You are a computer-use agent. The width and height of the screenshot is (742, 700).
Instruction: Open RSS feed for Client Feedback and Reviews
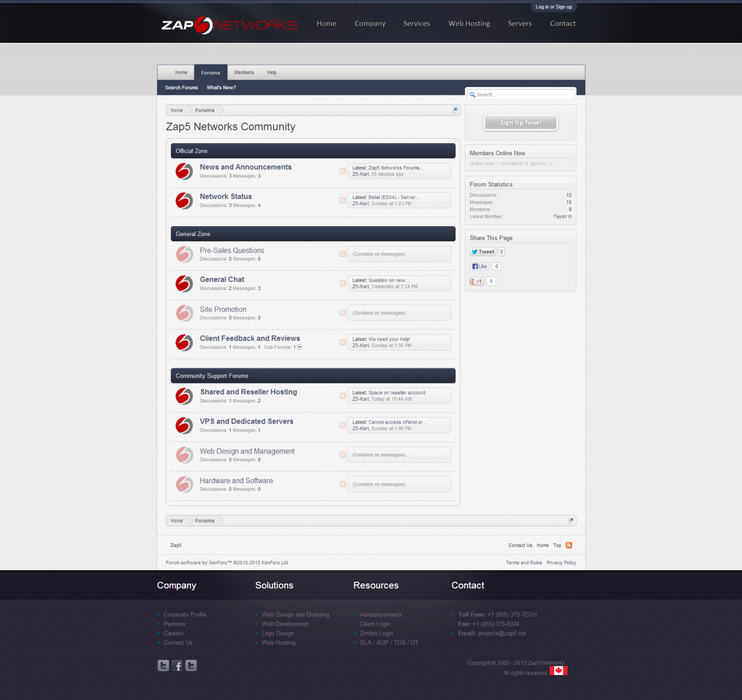coord(343,342)
